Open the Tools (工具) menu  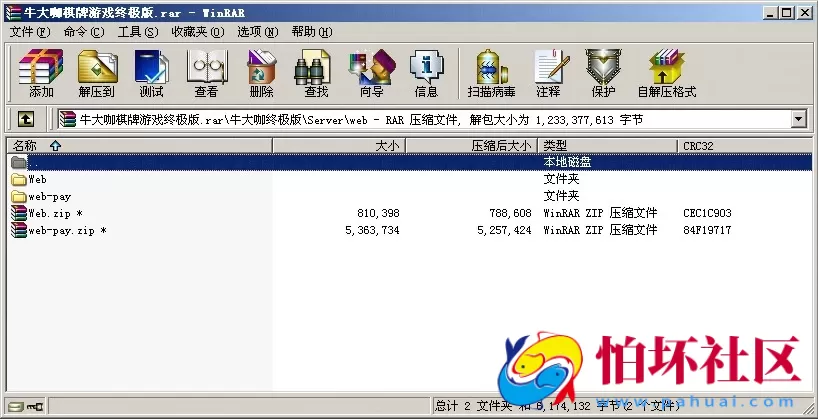click(138, 32)
